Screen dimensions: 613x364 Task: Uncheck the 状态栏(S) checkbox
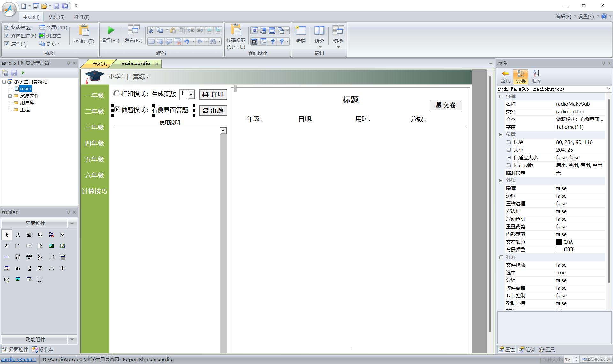7,27
